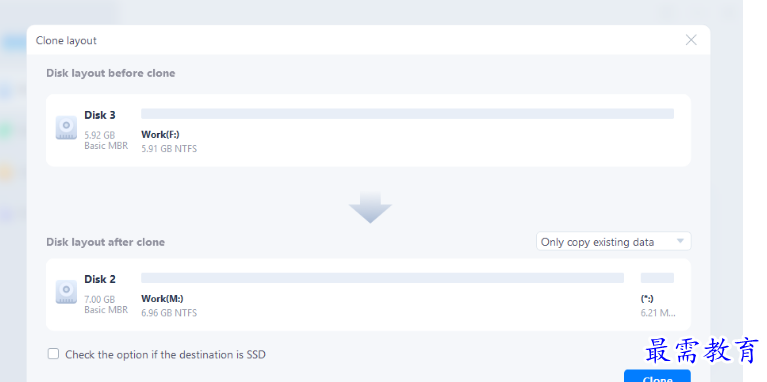Select the Work(F:) partition bar on Disk 3
The width and height of the screenshot is (767, 382).
point(407,114)
